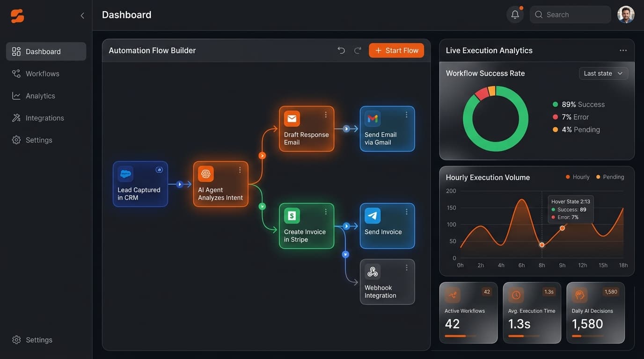
Task: Open the Create Invoice in Stripe node options
Action: click(326, 212)
